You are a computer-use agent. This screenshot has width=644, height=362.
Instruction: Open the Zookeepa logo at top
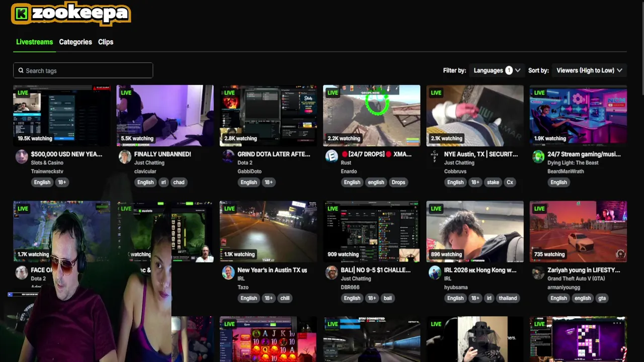pyautogui.click(x=71, y=14)
